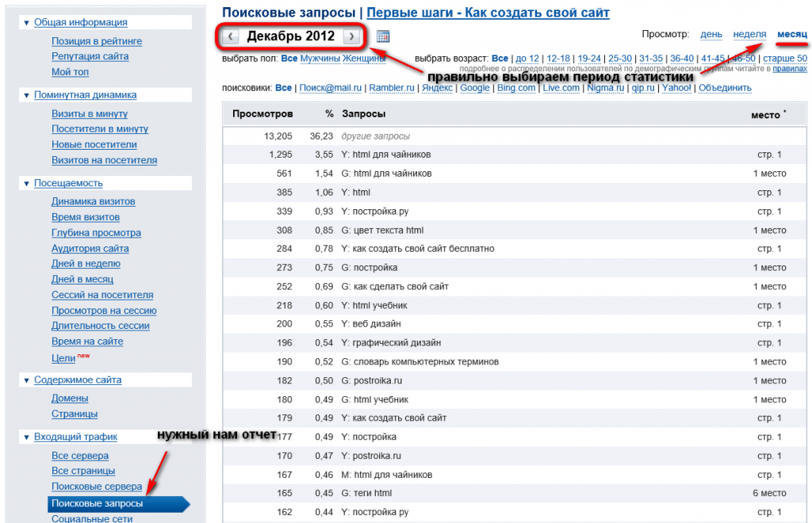Filter search engines by Rambler.ru
812x523 pixels.
[x=392, y=88]
